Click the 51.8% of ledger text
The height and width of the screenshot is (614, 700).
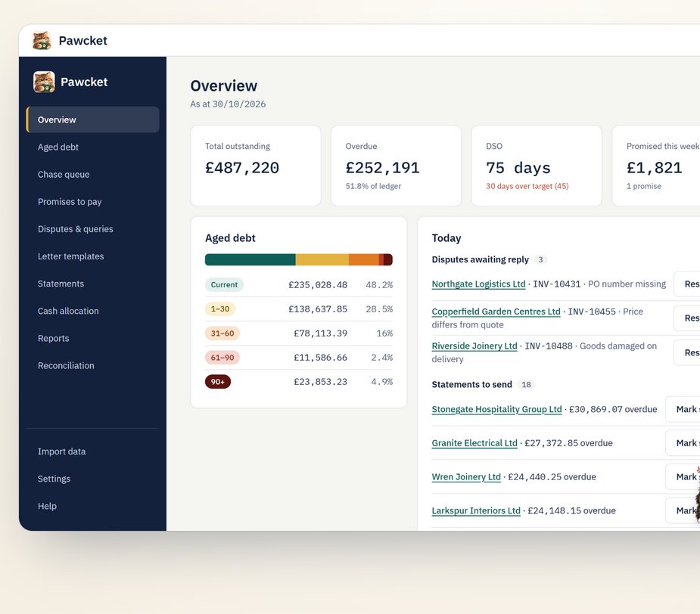[373, 186]
